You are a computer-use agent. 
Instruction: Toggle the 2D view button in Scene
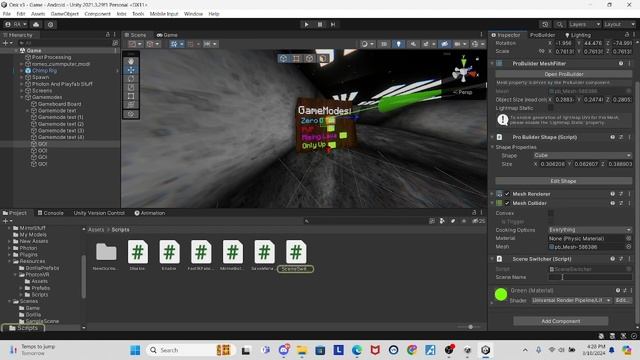point(384,44)
